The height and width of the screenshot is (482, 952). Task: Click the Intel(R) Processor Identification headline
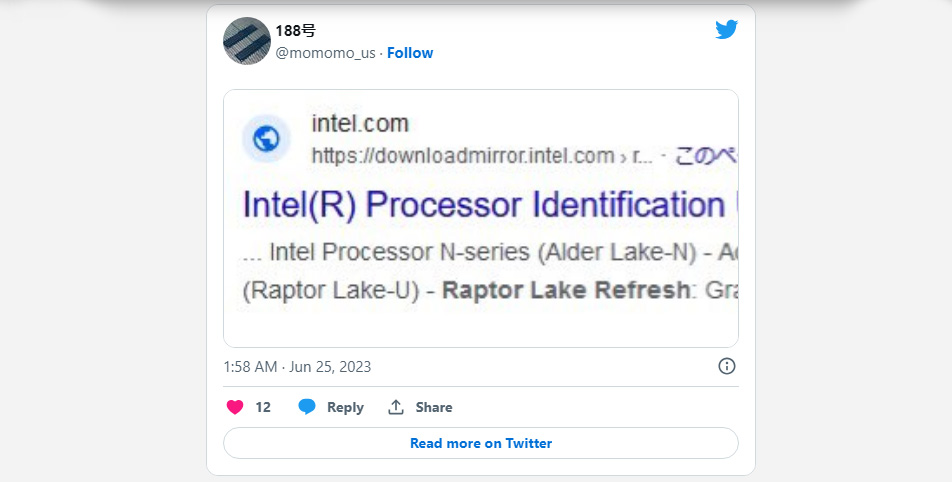coord(482,205)
